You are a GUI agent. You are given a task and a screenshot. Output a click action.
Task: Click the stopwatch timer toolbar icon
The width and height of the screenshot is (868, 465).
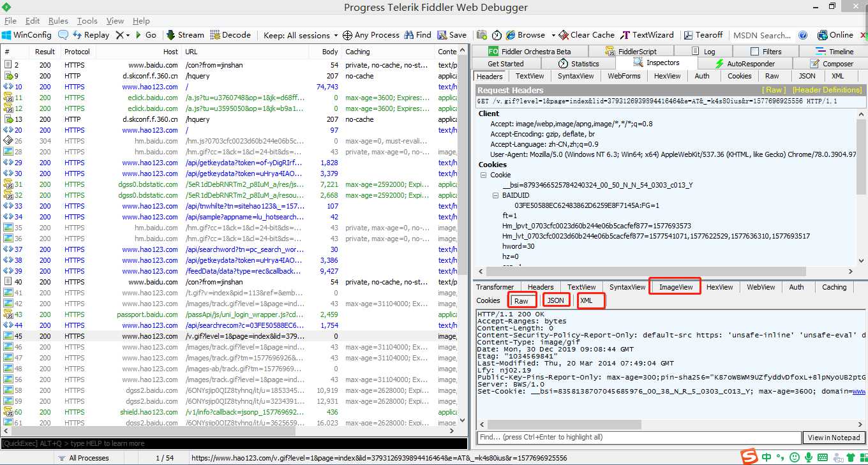(x=497, y=35)
